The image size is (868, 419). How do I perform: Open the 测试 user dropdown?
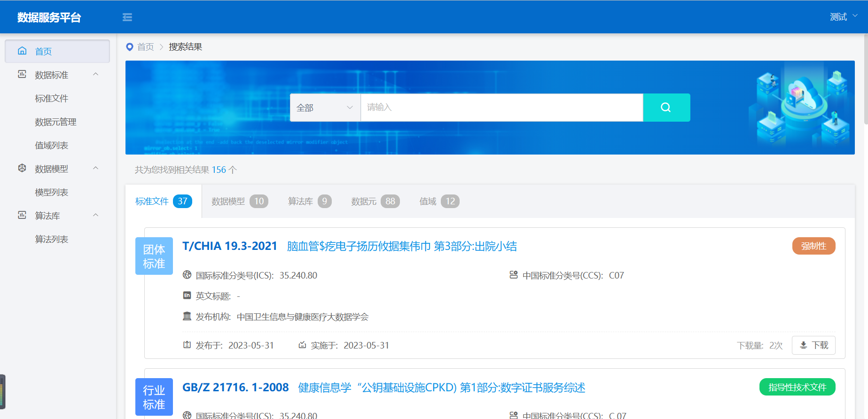point(844,17)
